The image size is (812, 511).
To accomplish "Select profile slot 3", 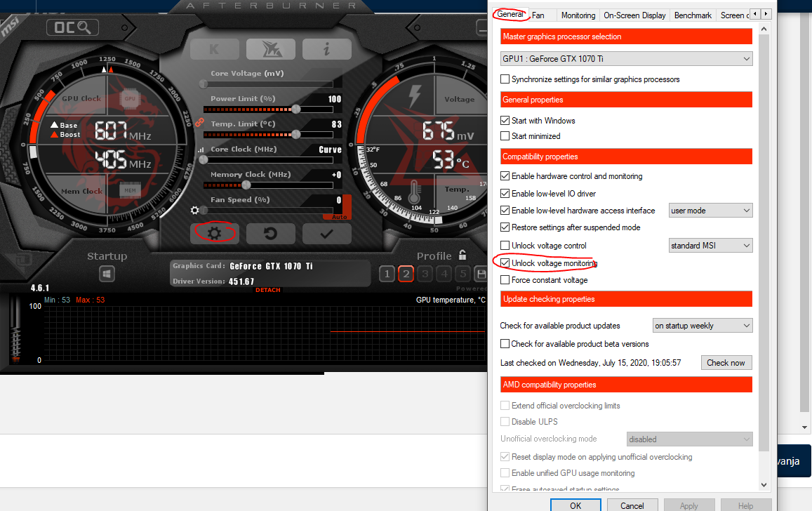I will click(425, 274).
